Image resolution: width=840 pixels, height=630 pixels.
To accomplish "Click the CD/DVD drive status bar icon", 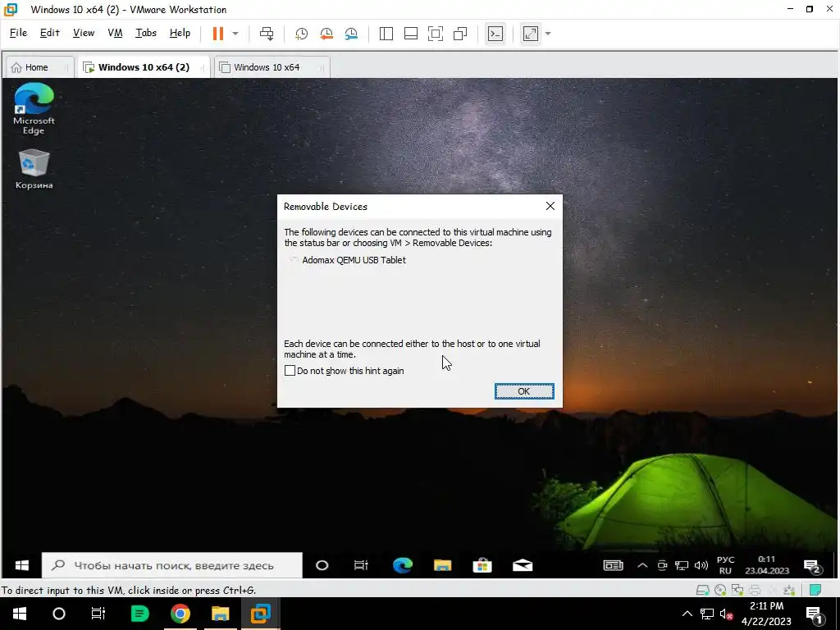I will 720,590.
